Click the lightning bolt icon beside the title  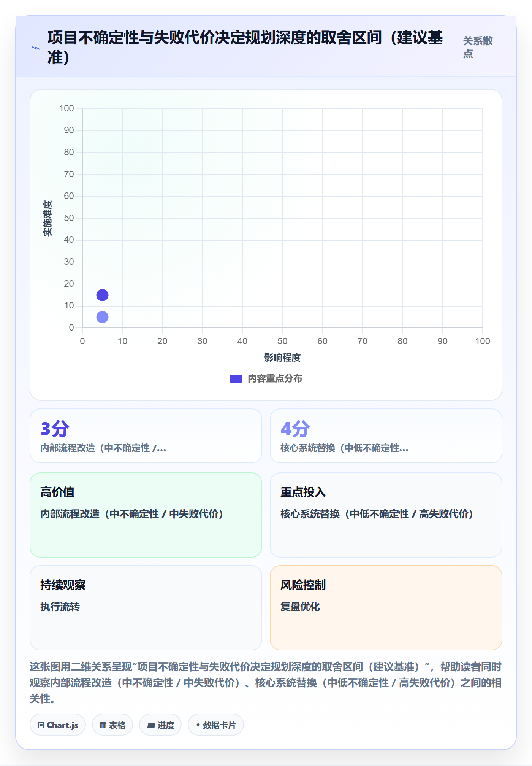click(x=36, y=48)
